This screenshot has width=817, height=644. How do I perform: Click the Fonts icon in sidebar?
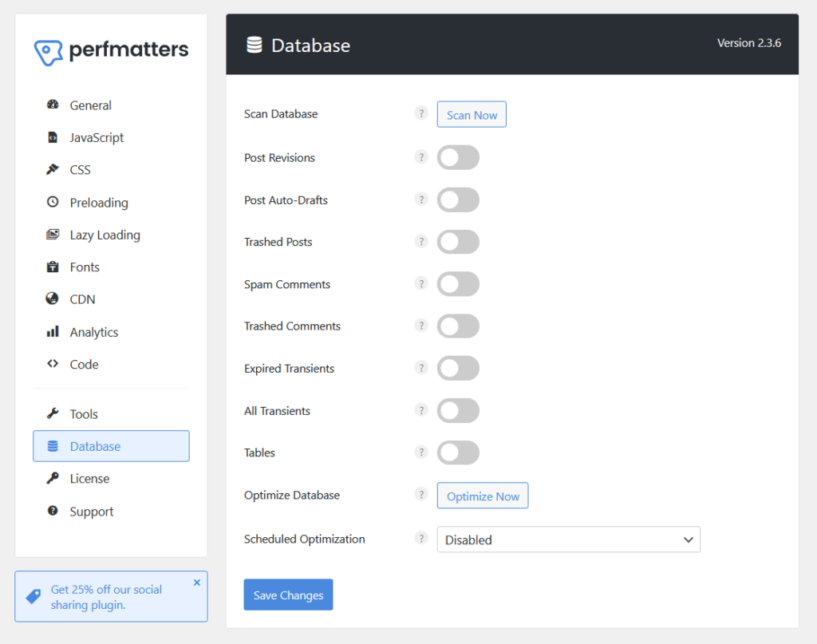point(53,267)
